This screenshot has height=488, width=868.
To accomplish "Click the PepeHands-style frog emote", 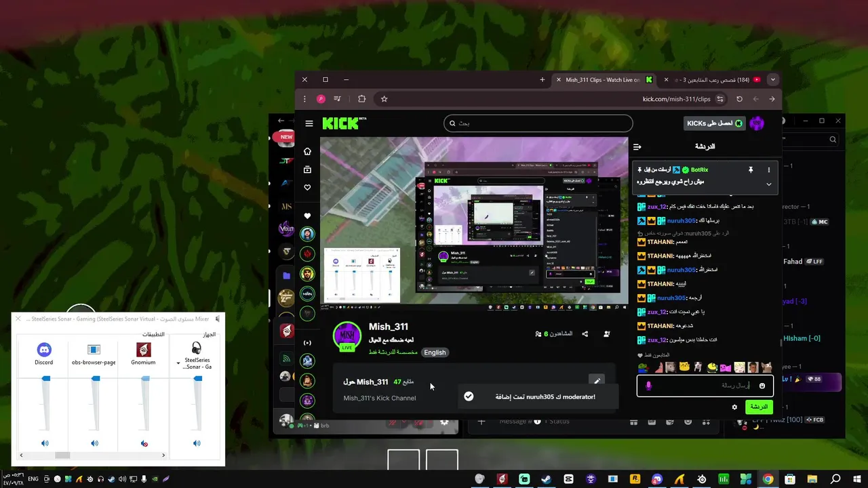I will (645, 367).
